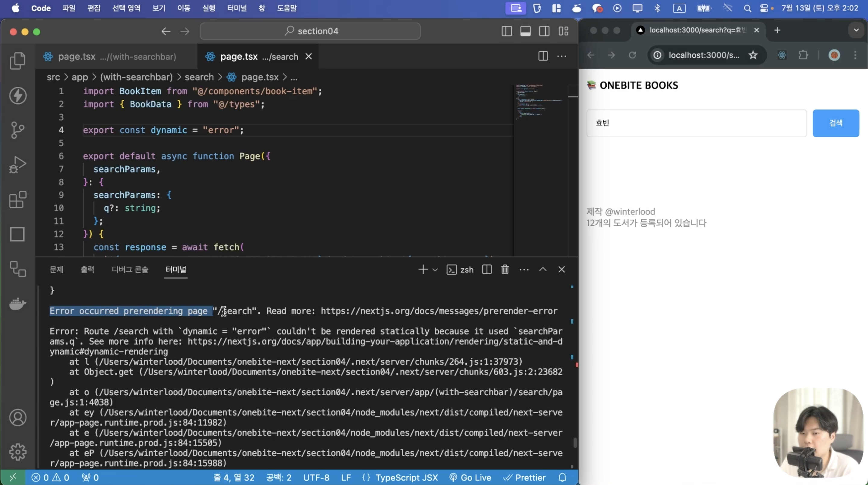The width and height of the screenshot is (868, 485).
Task: Open errors and warnings count in status bar
Action: 50,477
